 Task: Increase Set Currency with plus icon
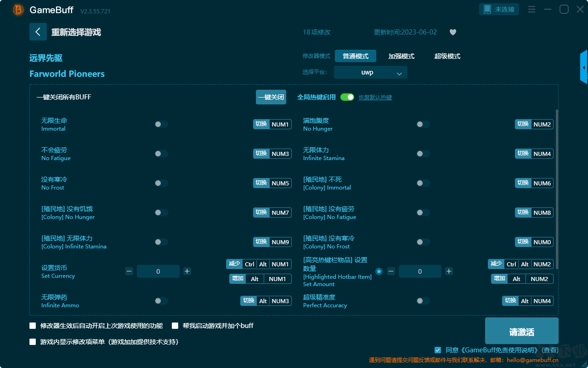(x=187, y=271)
